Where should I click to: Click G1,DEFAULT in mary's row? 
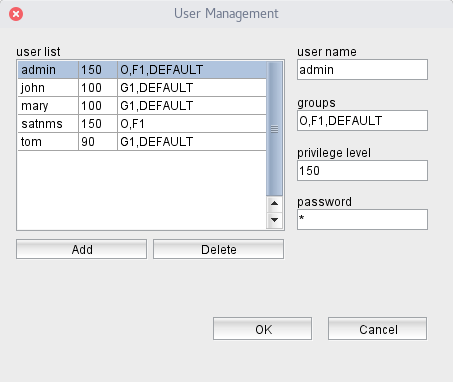click(x=192, y=106)
